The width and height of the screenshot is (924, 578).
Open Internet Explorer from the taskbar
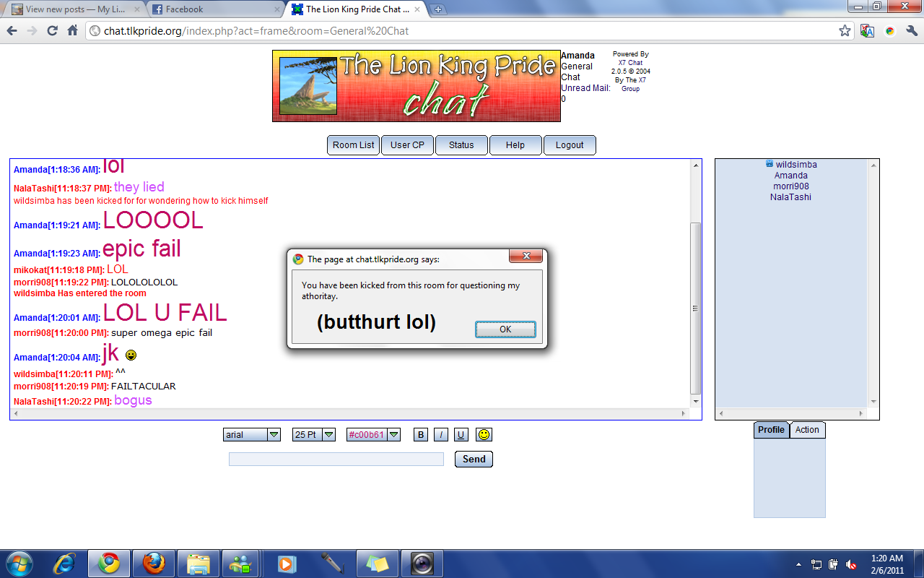coord(64,563)
